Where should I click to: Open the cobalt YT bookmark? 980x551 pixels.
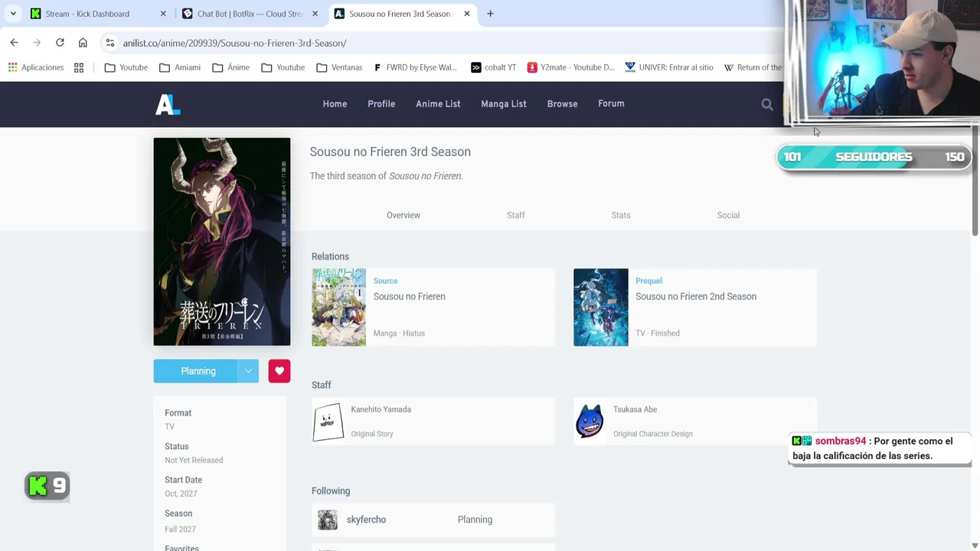[493, 67]
